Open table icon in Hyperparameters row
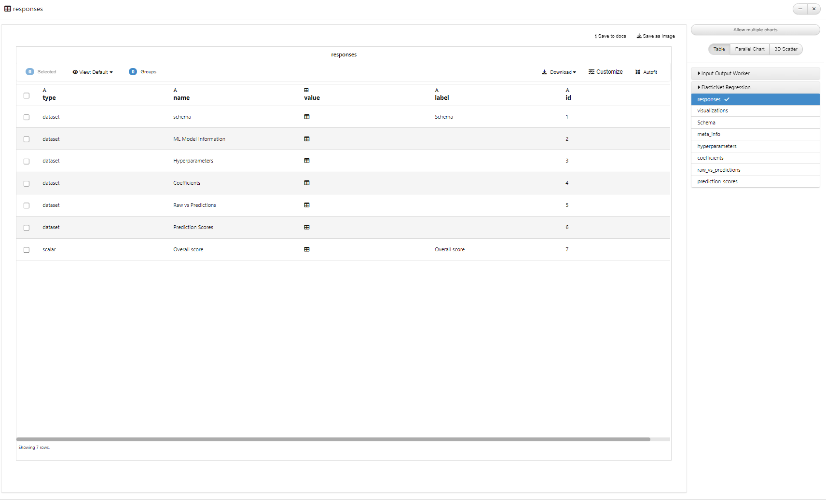The width and height of the screenshot is (826, 504). point(306,161)
